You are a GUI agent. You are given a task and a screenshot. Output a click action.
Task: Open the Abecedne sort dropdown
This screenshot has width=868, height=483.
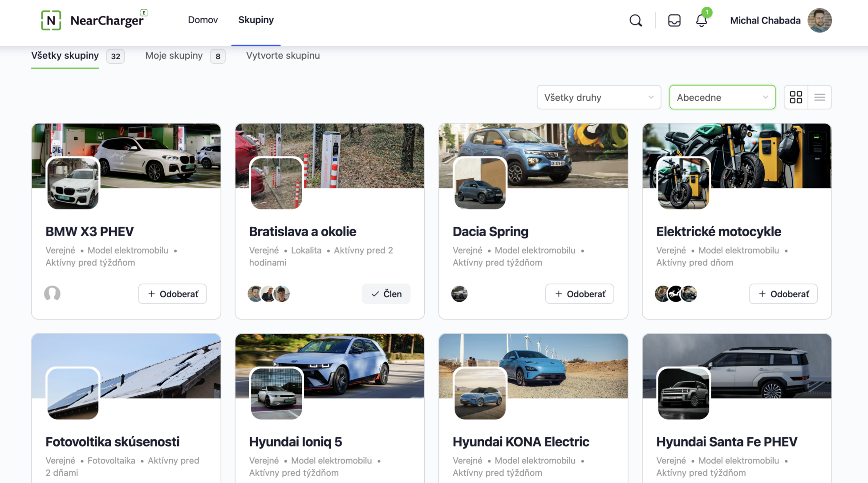[722, 97]
